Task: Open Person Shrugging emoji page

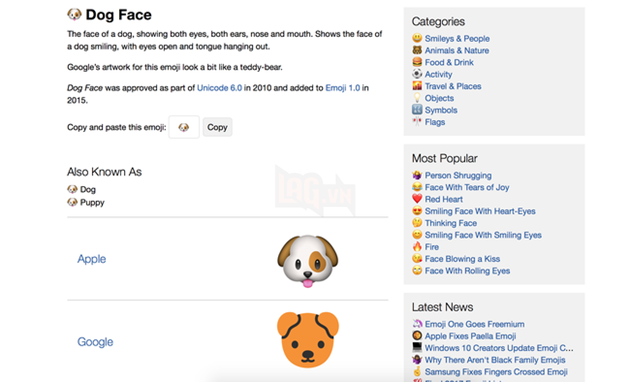Action: pos(458,176)
